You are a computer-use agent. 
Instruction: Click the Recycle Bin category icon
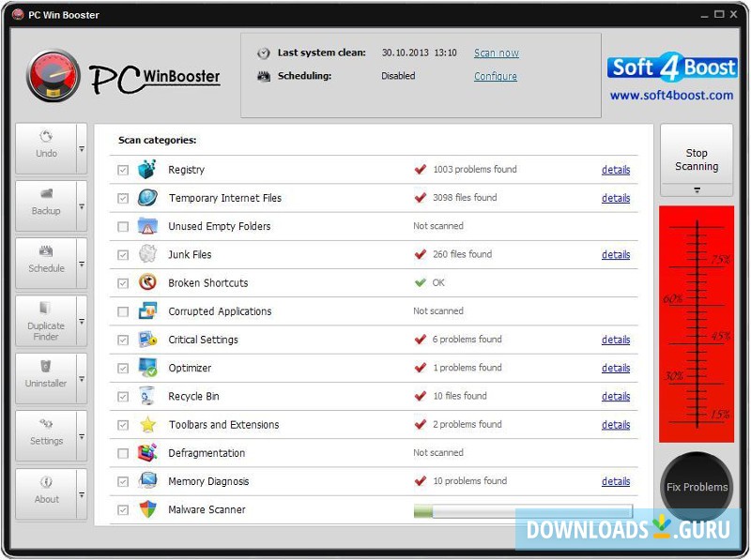(x=147, y=396)
